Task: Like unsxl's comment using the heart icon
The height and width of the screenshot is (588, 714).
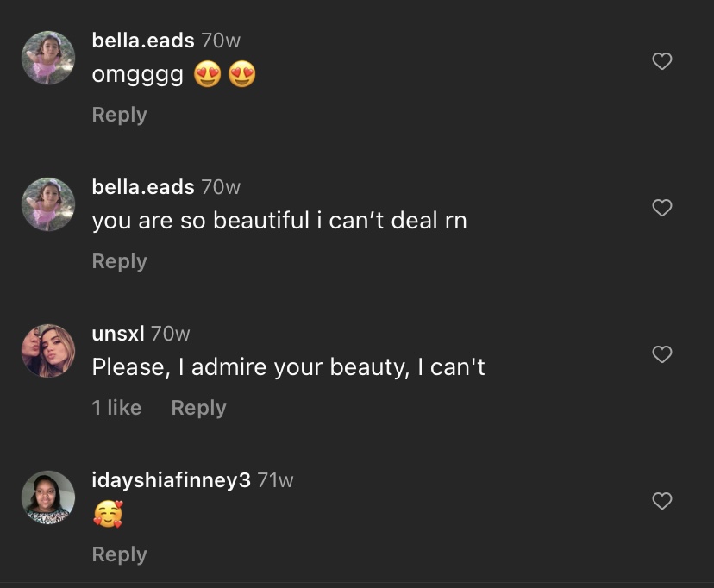Action: [x=661, y=354]
